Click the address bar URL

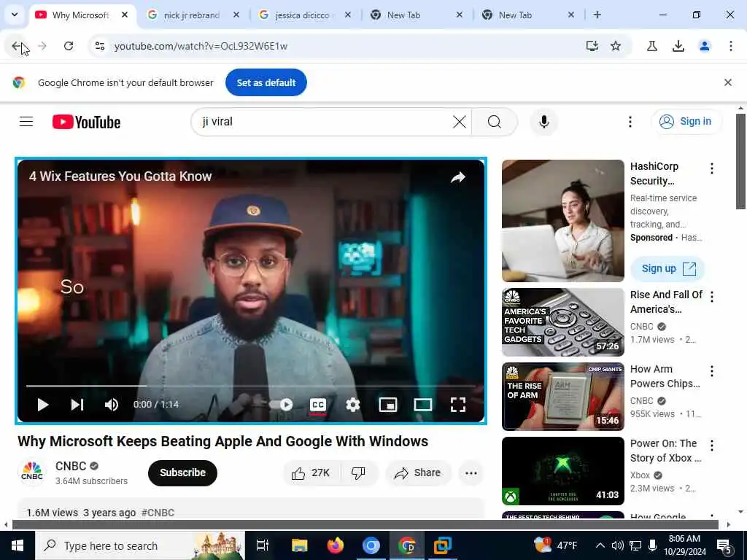point(201,46)
